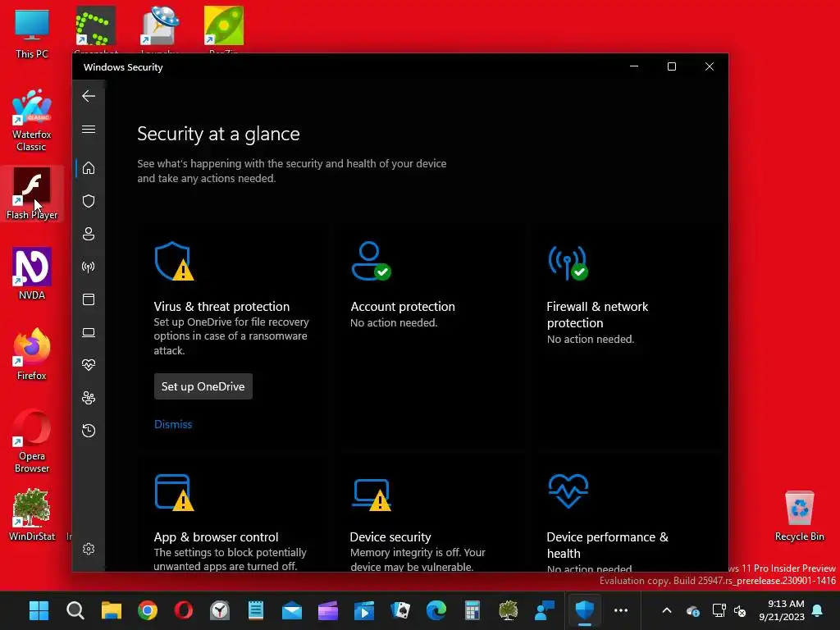Select the Opera Browser desktop shortcut
Viewport: 840px width, 630px height.
[32, 441]
